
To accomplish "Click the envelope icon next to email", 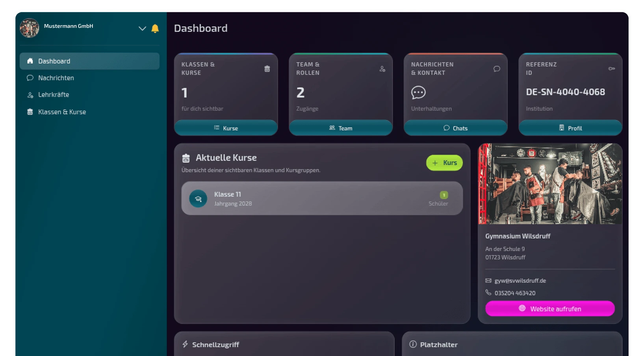I will point(488,280).
